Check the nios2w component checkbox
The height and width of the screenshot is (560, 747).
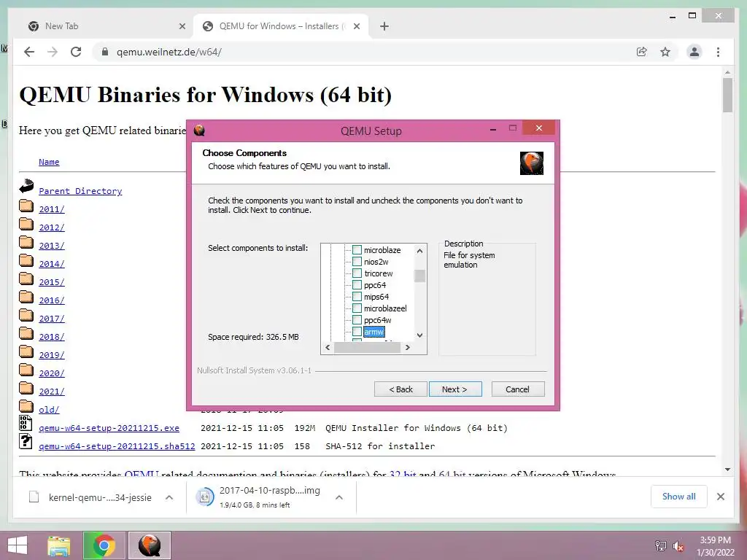point(357,262)
